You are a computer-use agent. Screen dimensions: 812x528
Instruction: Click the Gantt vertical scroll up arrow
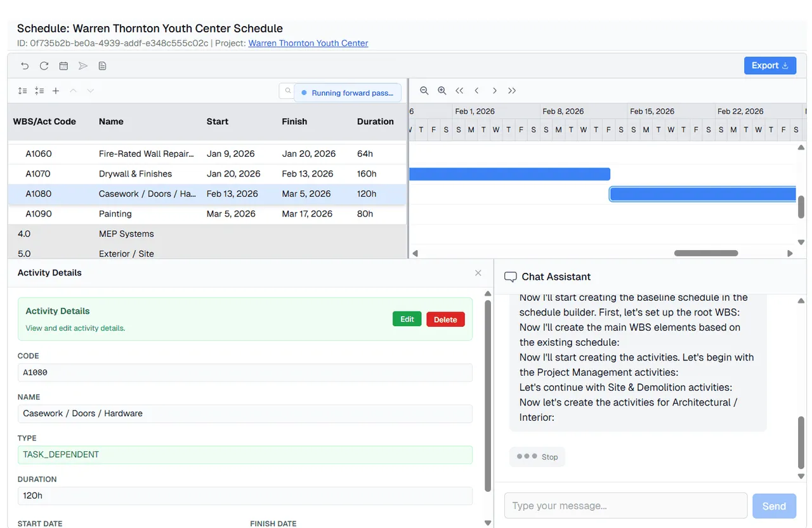coord(801,147)
